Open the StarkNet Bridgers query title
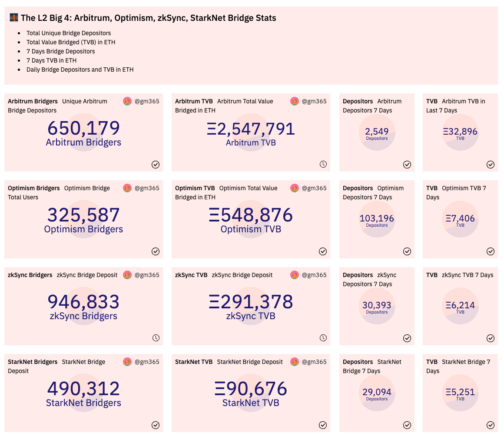The width and height of the screenshot is (504, 436). [x=33, y=362]
